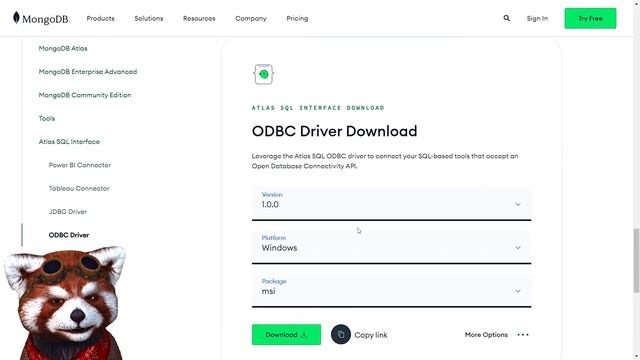
Task: Click the Try Free button
Action: pyautogui.click(x=590, y=18)
